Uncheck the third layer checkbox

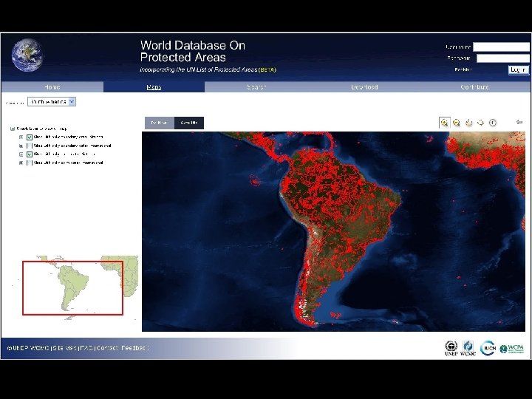pos(30,154)
